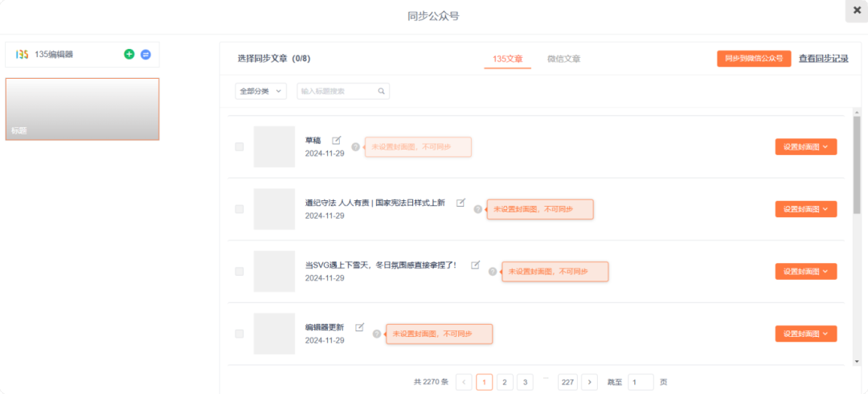
Task: Click the help icon beside the SVG snow article
Action: click(493, 272)
